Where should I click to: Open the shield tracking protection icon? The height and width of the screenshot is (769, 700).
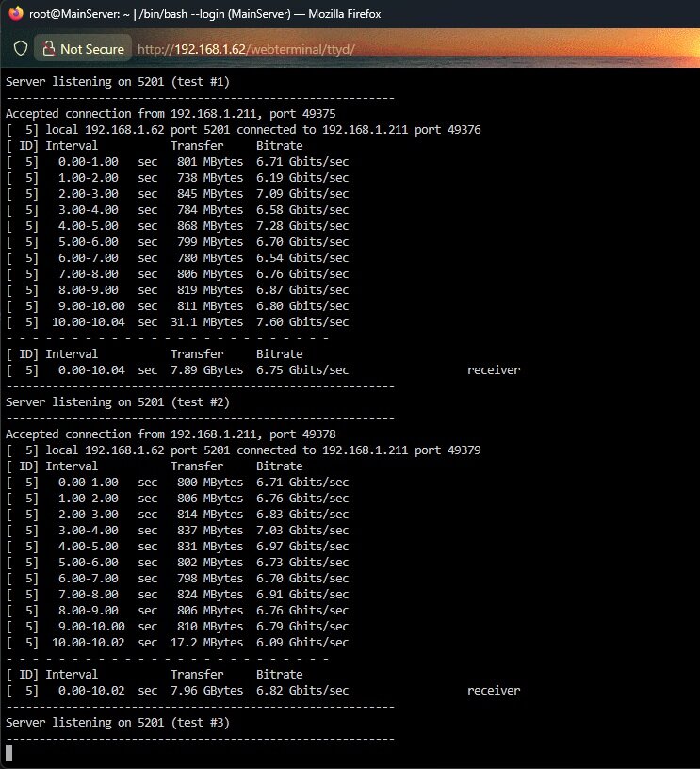pos(21,49)
